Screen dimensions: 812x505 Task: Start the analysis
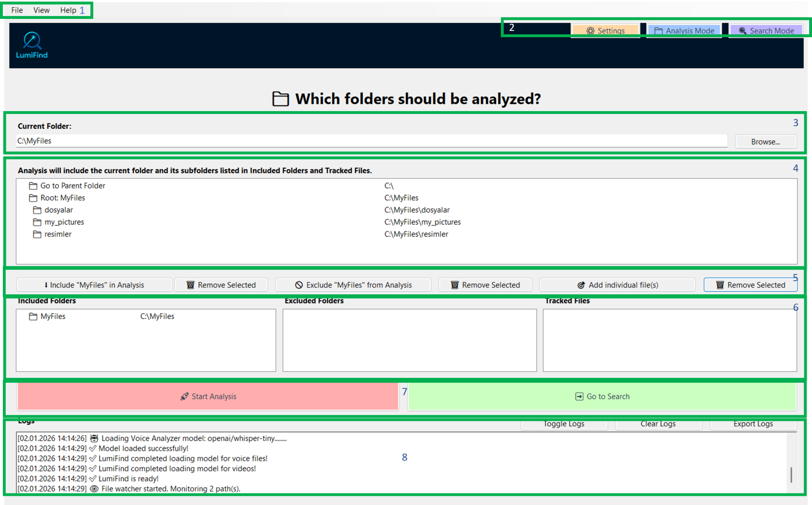(208, 396)
